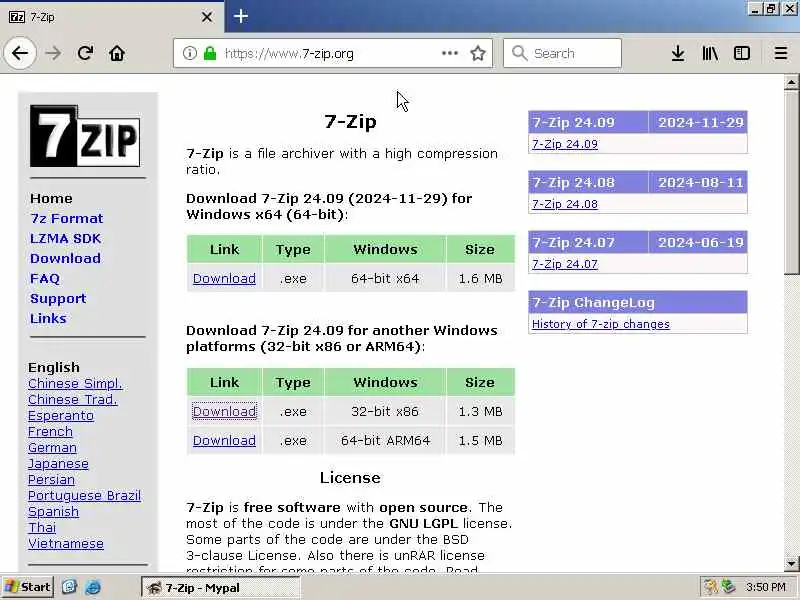Close the 7-Zip browser tab
This screenshot has height=600, width=800.
(x=207, y=17)
